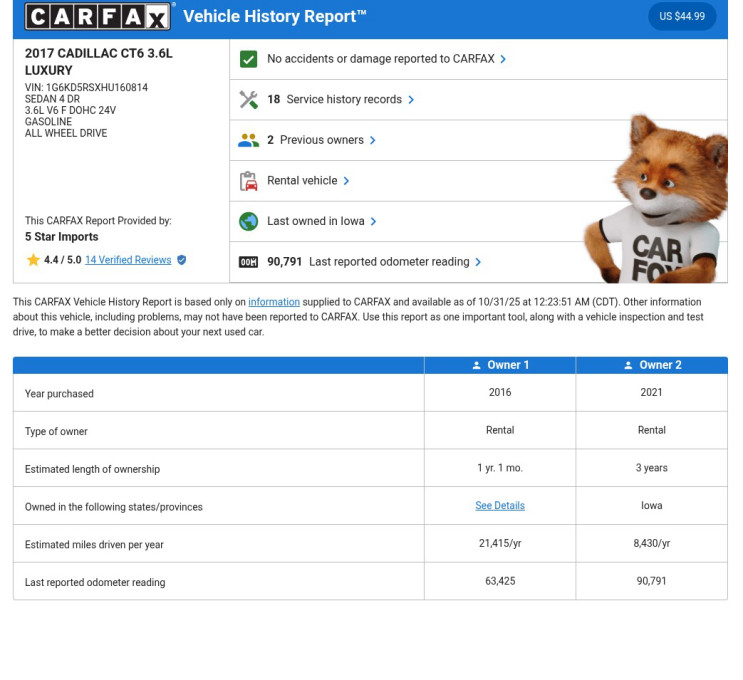This screenshot has width=743, height=680.
Task: Select the Owner 2 column header
Action: pos(652,365)
